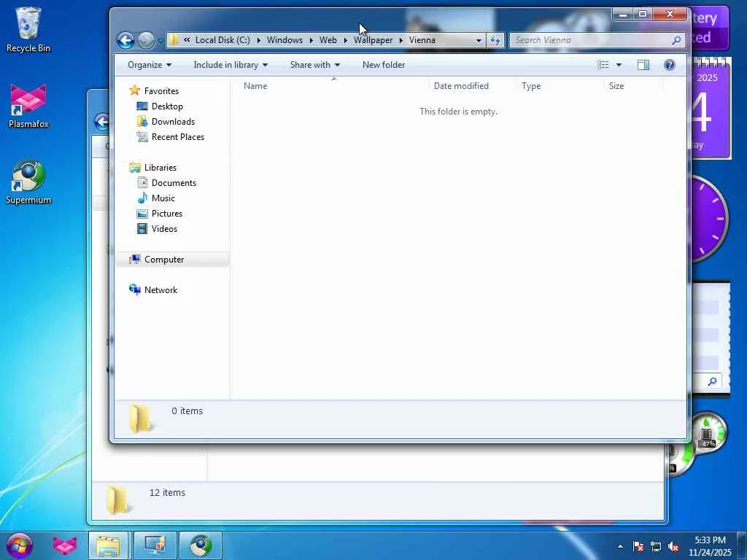Change your view icon
Screen dimensions: 747x560
pyautogui.click(x=603, y=65)
